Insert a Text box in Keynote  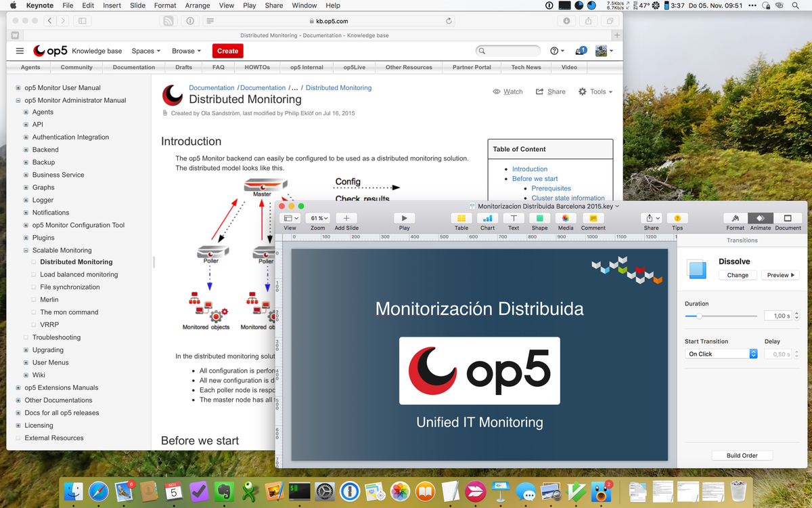coord(513,218)
